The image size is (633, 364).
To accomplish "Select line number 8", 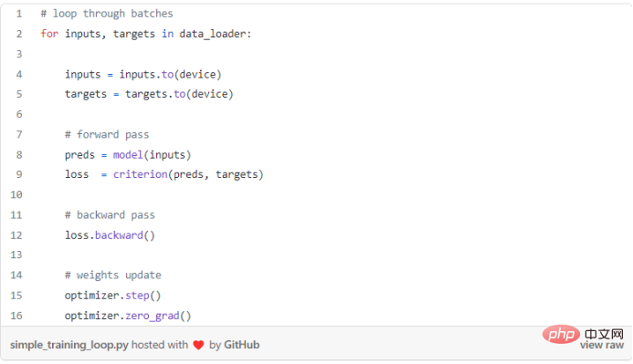I will [19, 155].
